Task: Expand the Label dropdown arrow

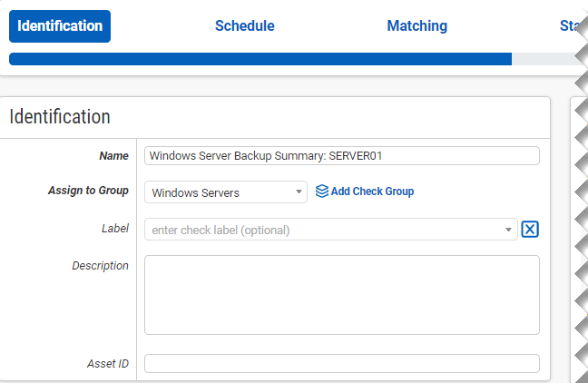Action: (509, 231)
